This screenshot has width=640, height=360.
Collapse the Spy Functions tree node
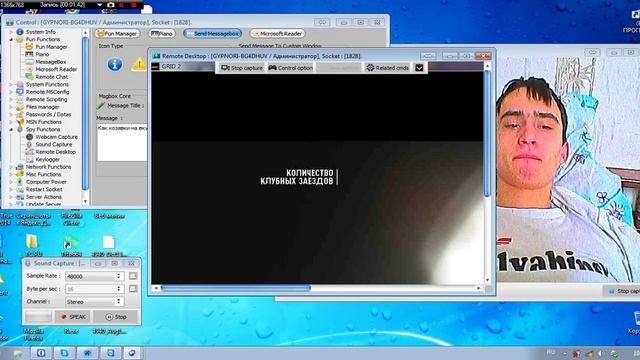(x=11, y=129)
